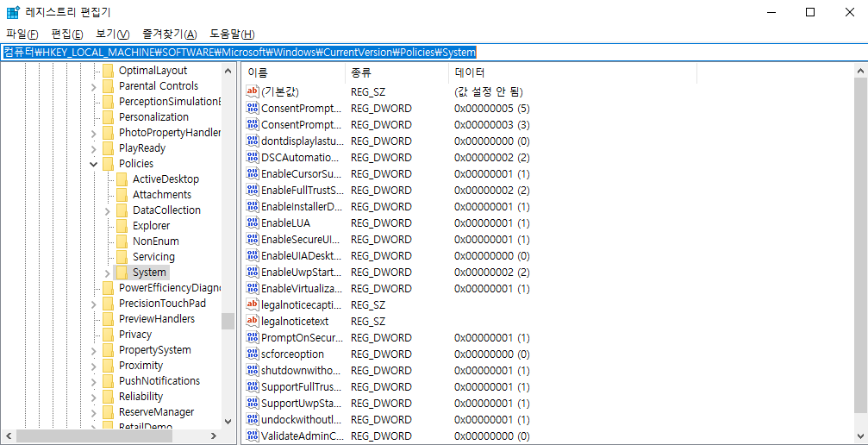868x445 pixels.
Task: Click the DSCAutomatio... DWORD icon
Action: (253, 157)
